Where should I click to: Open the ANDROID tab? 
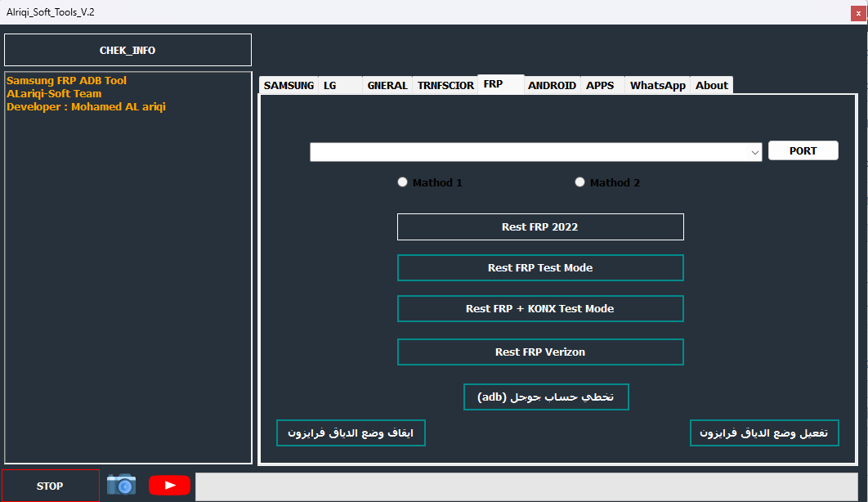coord(552,84)
